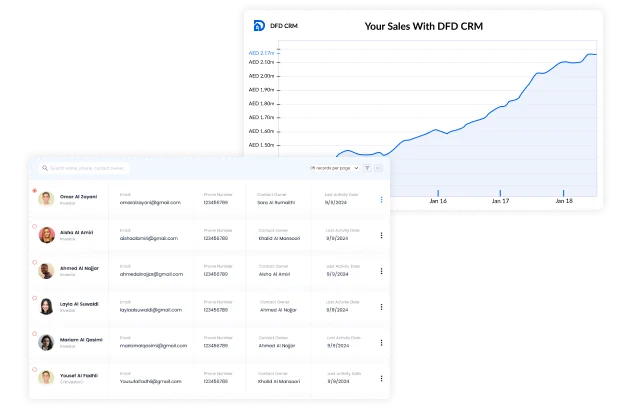
Task: Click Ahmed Al Najjar's avatar photo
Action: (46, 270)
